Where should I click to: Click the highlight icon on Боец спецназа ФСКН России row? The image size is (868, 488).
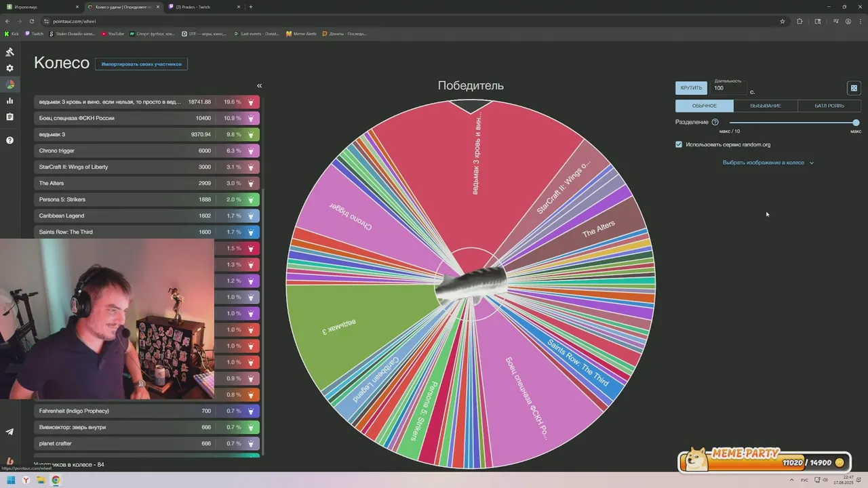(x=251, y=118)
